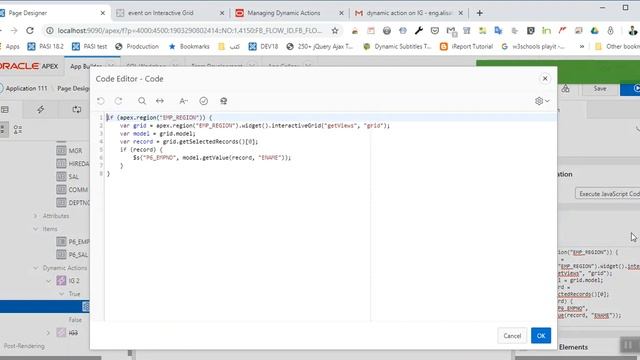Reload the current browser page
Screen dimensions: 640x360
point(30,31)
